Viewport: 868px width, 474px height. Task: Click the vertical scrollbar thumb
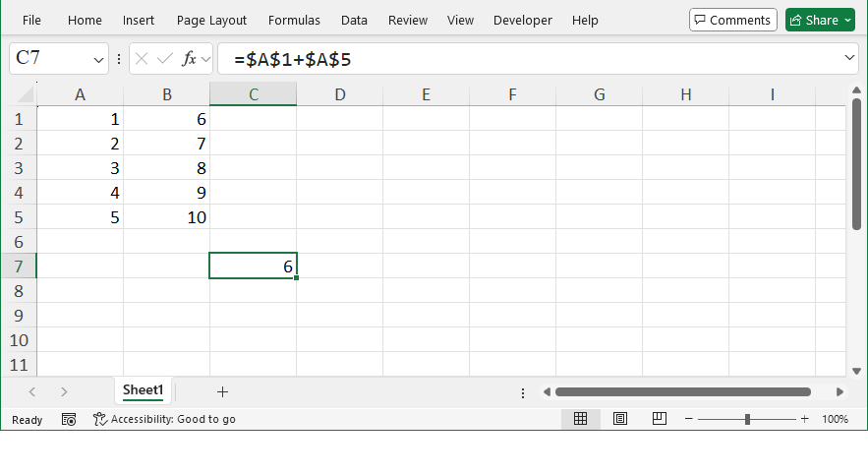click(x=856, y=164)
